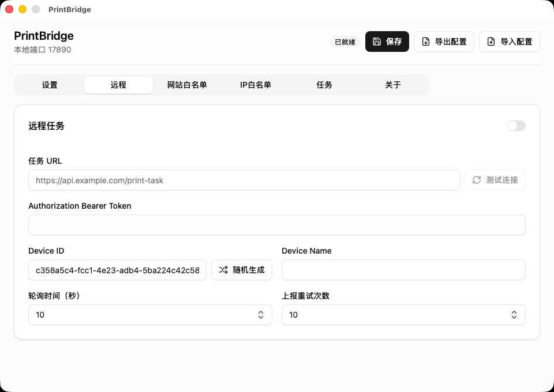The height and width of the screenshot is (392, 554).
Task: Click the Device Name label
Action: [x=306, y=251]
